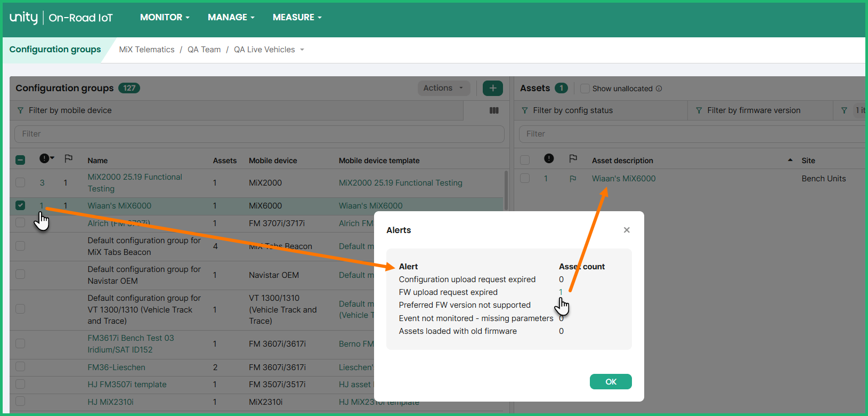The height and width of the screenshot is (416, 868).
Task: Click the flag icon in groups header
Action: pos(68,159)
